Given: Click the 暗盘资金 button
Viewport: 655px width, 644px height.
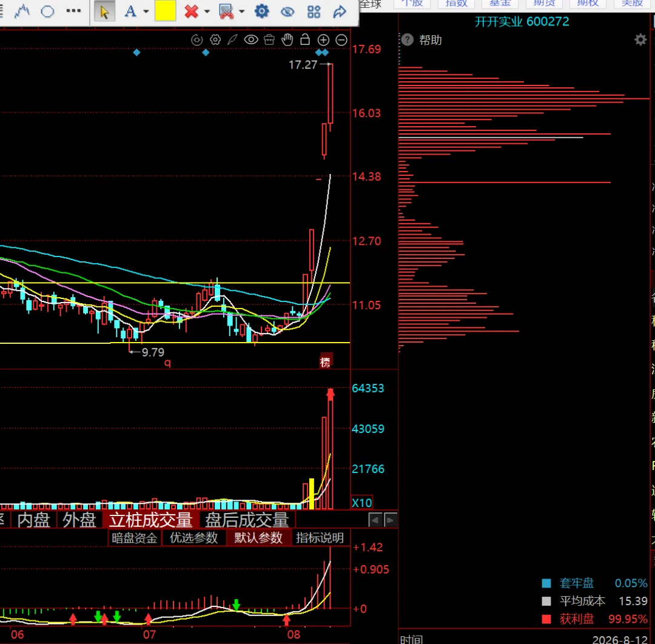Looking at the screenshot, I should tap(135, 538).
